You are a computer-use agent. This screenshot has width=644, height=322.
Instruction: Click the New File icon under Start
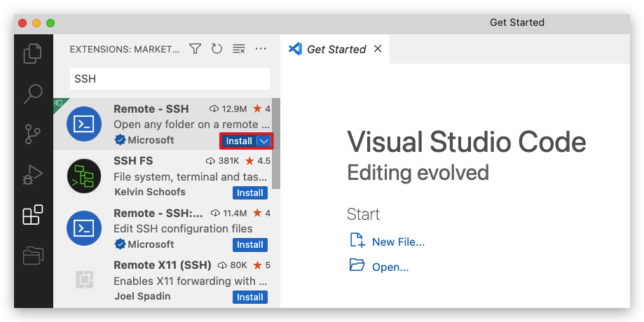[357, 240]
